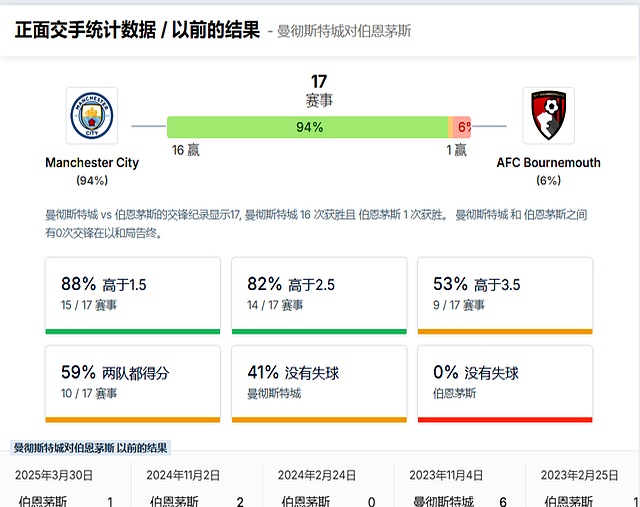Select the 41% 没有失球 曼彻斯特城 card

point(319,384)
